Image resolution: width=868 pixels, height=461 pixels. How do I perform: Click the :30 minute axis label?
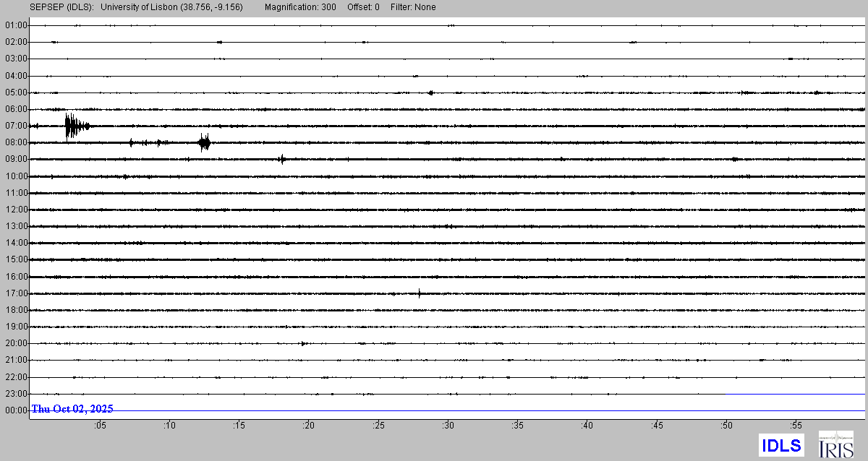point(448,425)
